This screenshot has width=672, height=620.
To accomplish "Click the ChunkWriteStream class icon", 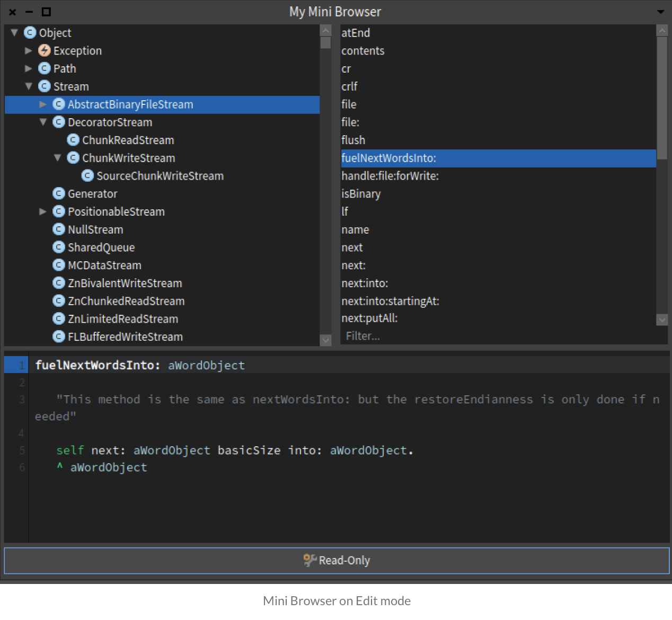I will point(73,158).
